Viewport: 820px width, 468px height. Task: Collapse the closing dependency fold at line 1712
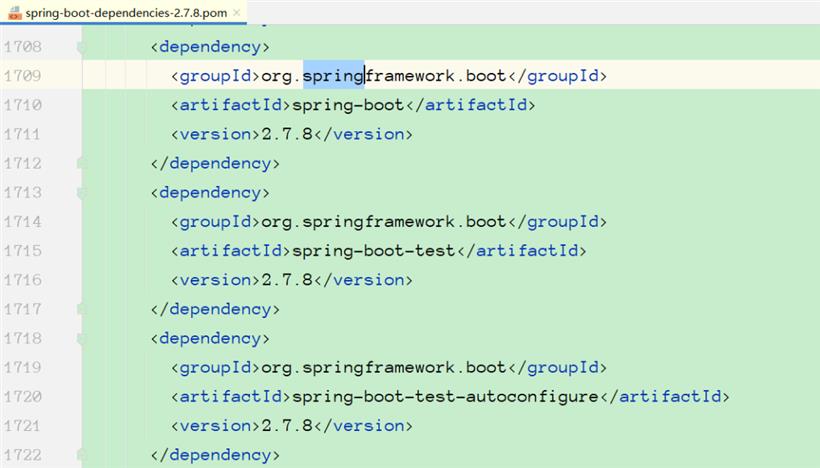coord(82,164)
